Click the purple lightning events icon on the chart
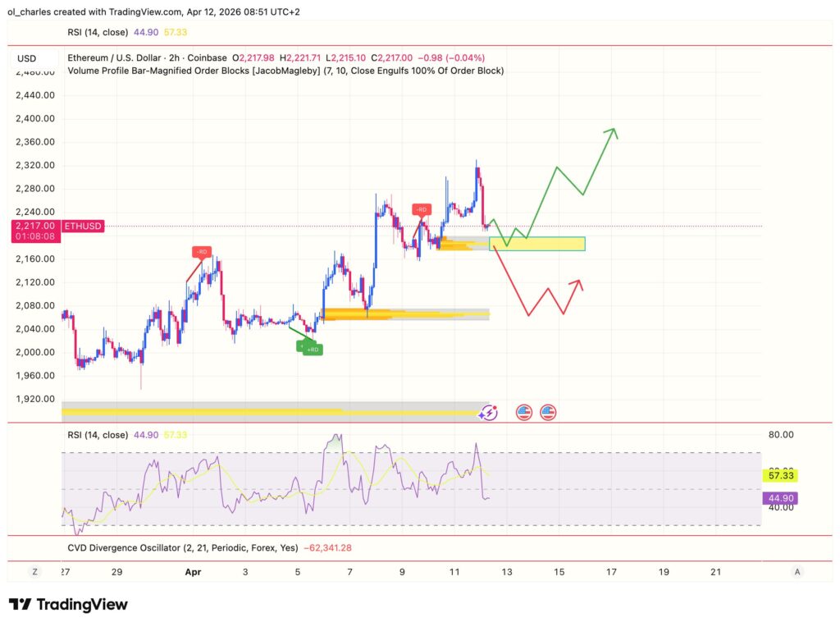This screenshot has height=627, width=840. (488, 413)
